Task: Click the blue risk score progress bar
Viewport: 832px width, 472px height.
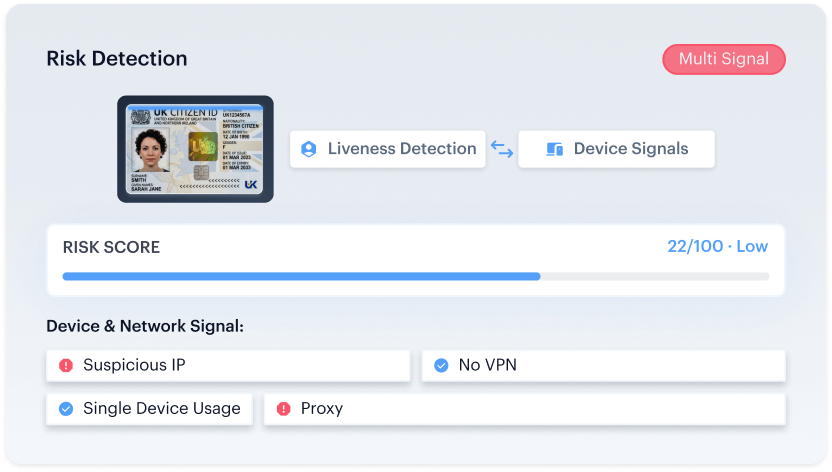Action: point(301,276)
